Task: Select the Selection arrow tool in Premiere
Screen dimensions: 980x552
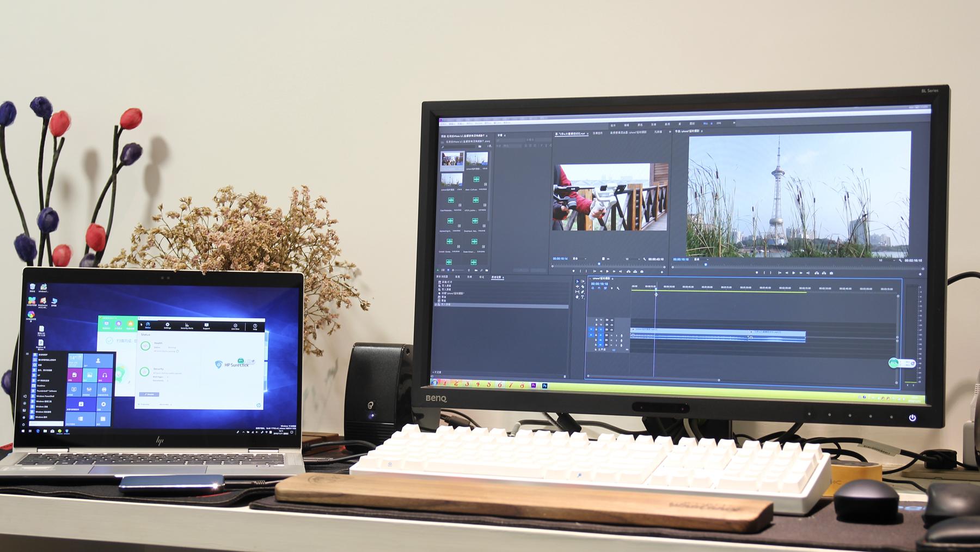Action: coord(578,282)
